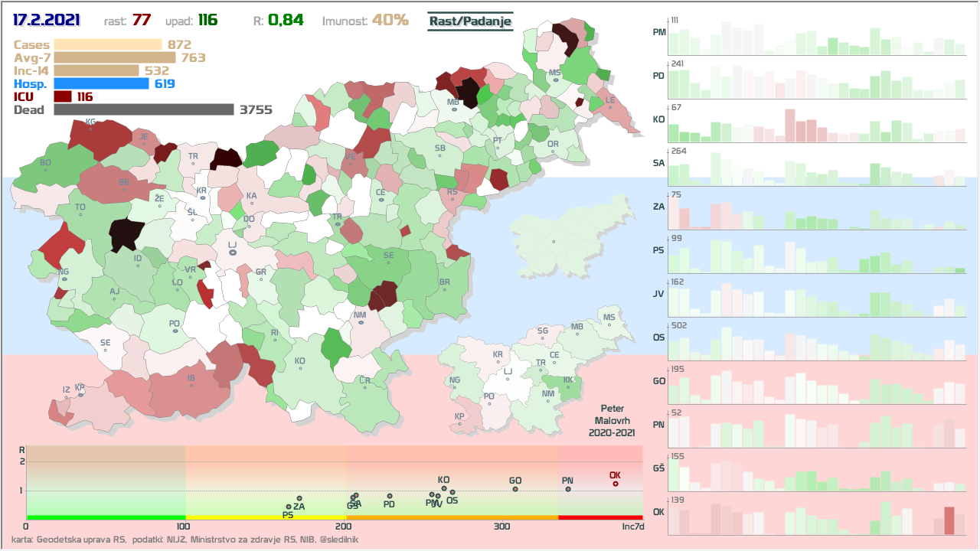Click the red segment of Inc7d scale
Viewport: 980px width, 551px height.
[600, 518]
